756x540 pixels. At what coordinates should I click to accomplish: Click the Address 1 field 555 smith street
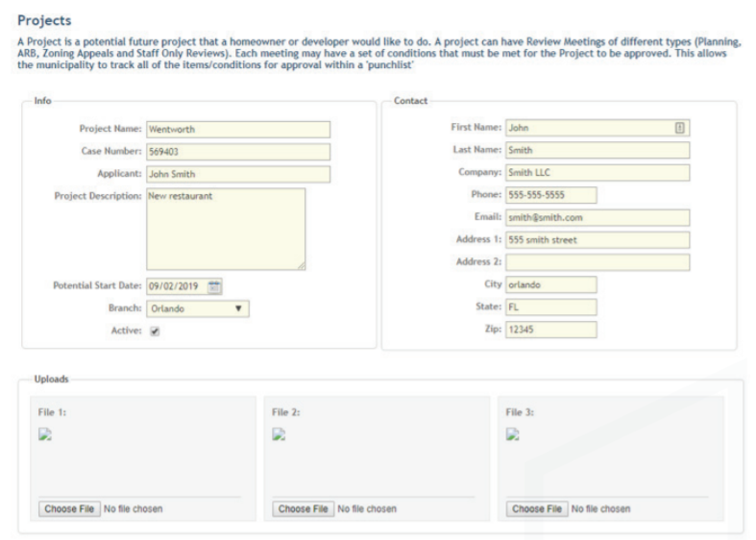[597, 239]
